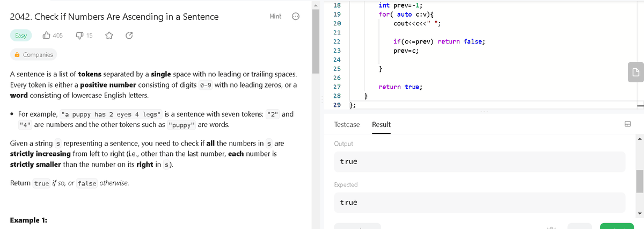644x229 pixels.
Task: Click the drag handle between editor and console
Action: (484, 112)
